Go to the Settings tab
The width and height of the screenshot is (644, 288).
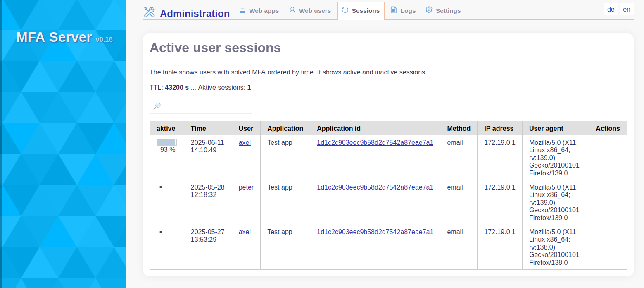point(443,11)
